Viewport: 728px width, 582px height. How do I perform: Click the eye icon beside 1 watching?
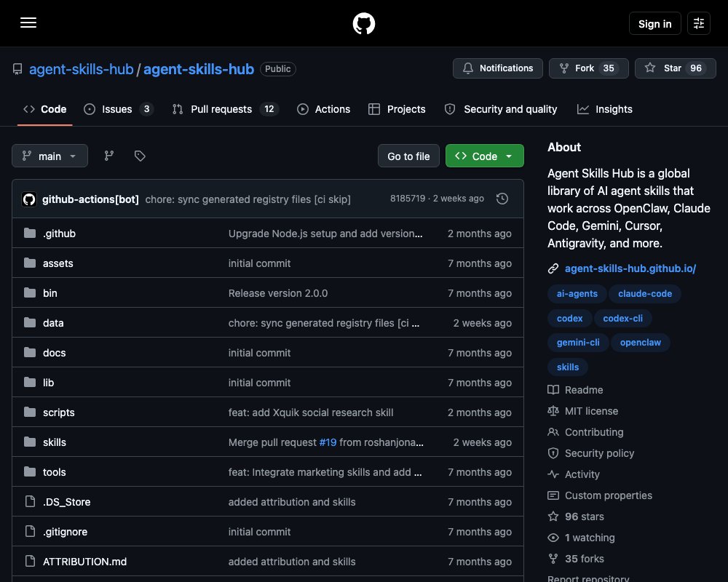click(553, 538)
